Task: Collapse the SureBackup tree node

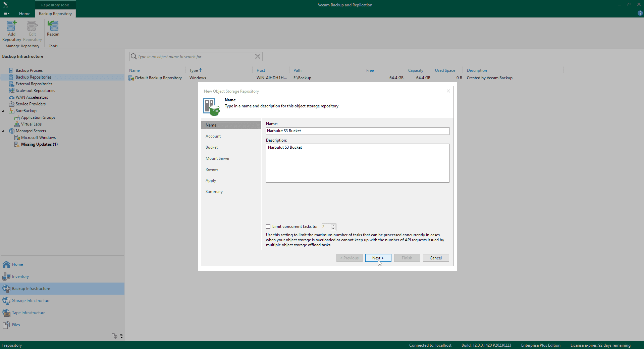Action: click(x=3, y=111)
